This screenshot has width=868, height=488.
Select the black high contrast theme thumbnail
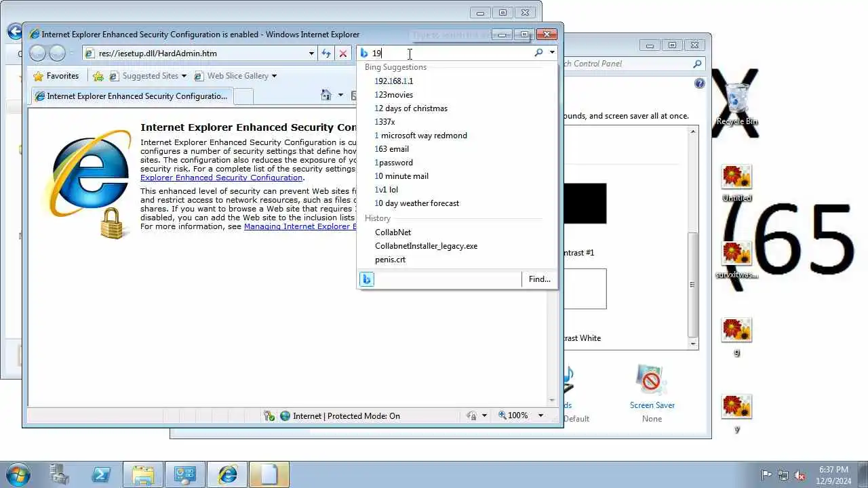tap(584, 203)
